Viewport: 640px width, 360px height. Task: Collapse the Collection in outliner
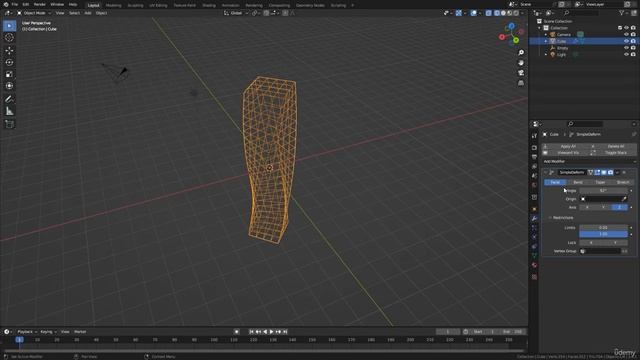[x=540, y=28]
